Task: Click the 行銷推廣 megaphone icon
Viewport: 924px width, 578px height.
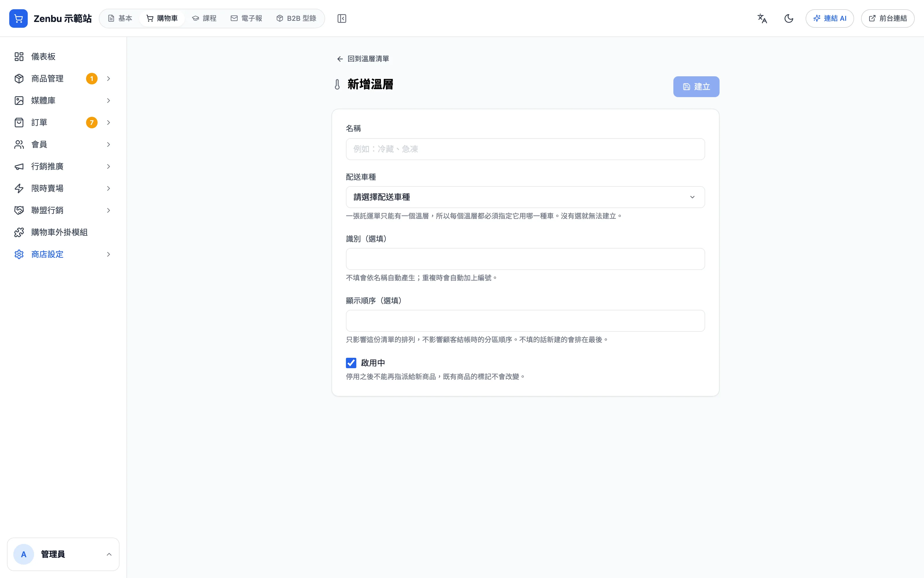Action: click(19, 166)
